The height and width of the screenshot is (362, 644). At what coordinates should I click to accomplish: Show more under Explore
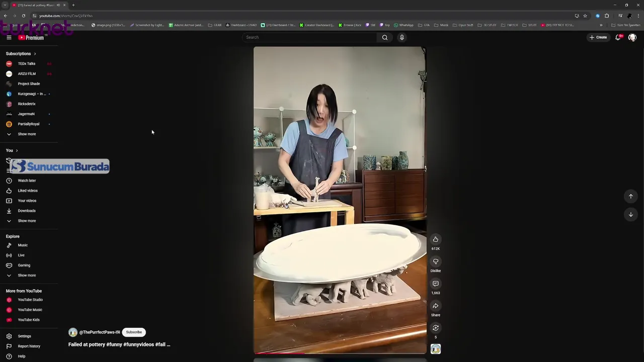(x=27, y=276)
